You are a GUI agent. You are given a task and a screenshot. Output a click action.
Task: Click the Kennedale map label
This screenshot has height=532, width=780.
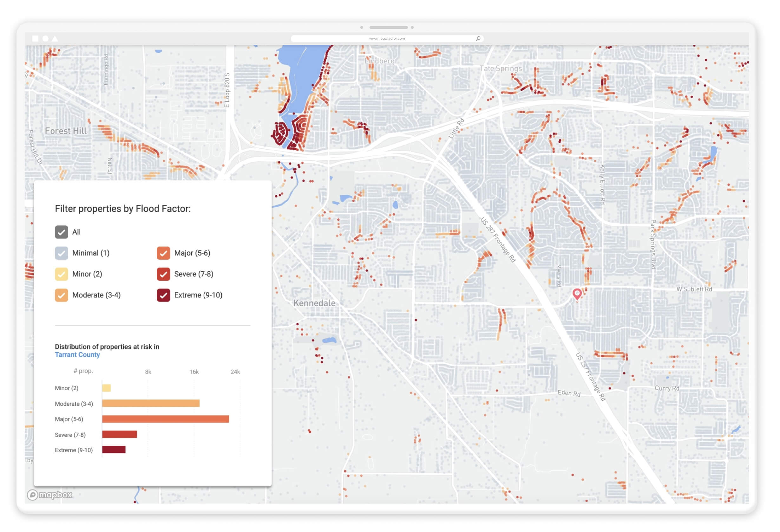click(314, 303)
